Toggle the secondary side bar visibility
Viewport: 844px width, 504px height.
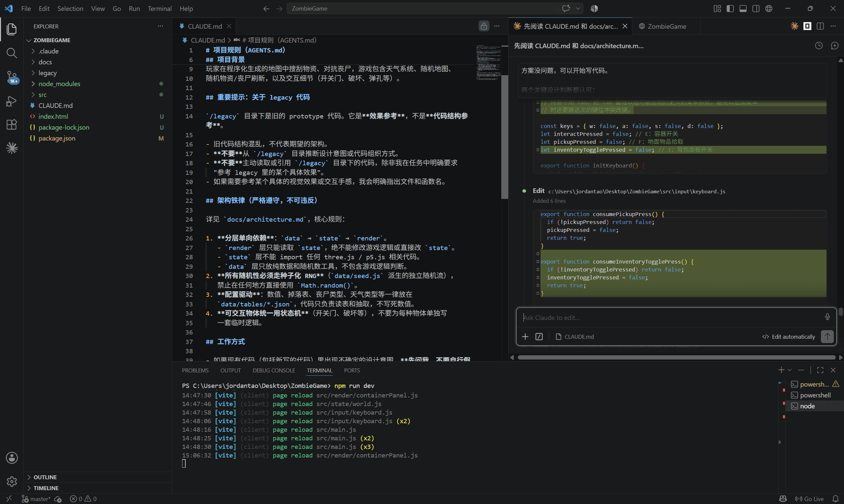[756, 9]
